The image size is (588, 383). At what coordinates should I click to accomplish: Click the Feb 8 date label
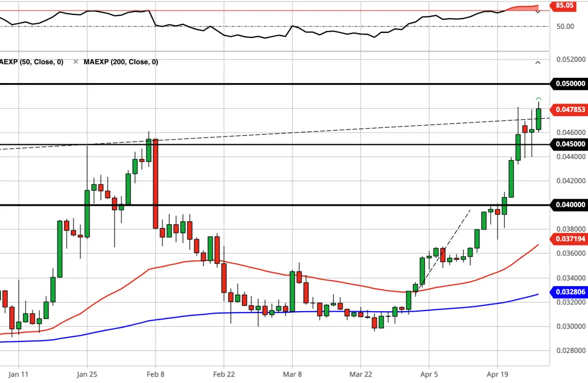point(156,374)
